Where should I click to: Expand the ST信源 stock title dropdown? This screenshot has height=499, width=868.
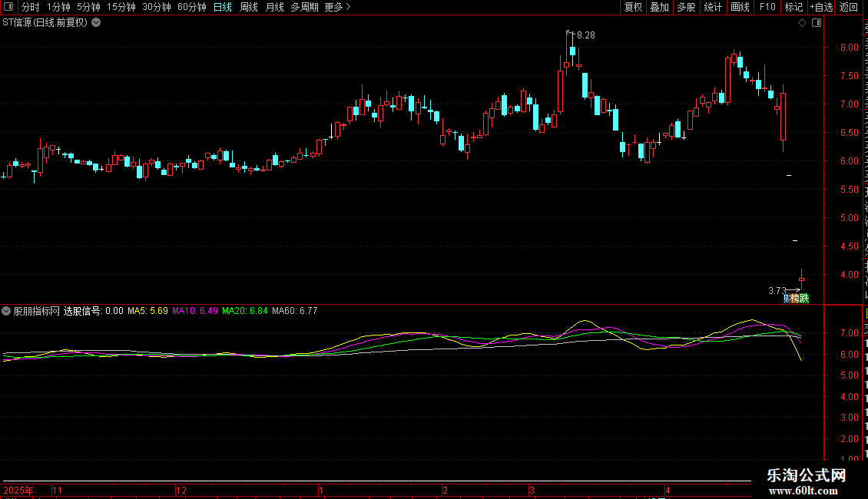(x=96, y=23)
